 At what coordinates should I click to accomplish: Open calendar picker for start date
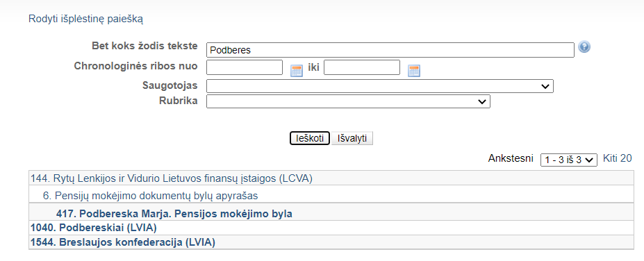click(296, 71)
